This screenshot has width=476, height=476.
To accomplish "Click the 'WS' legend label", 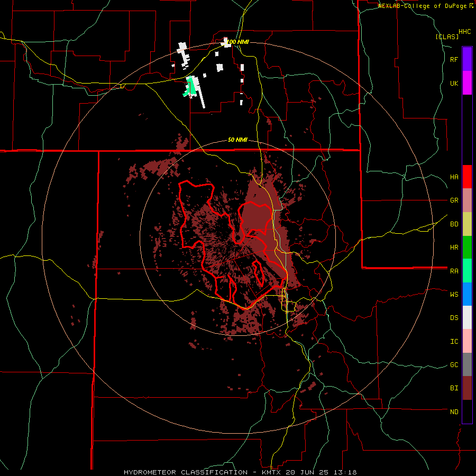I will pos(454,294).
